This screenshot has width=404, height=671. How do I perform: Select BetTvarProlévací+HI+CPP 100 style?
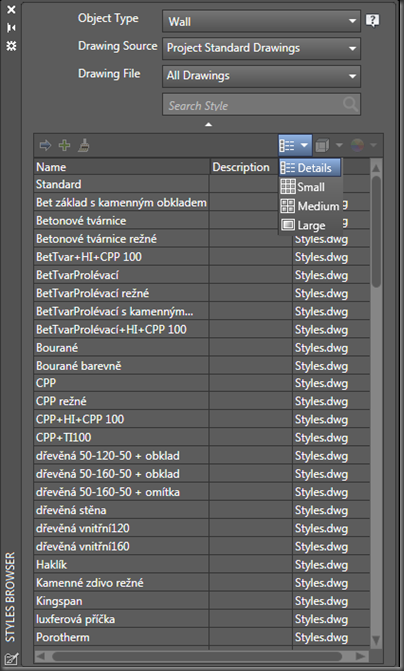tap(122, 330)
